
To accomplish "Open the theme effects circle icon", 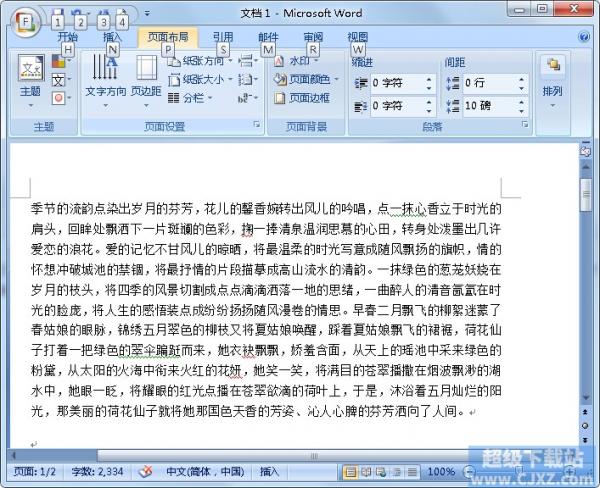I will click(58, 98).
